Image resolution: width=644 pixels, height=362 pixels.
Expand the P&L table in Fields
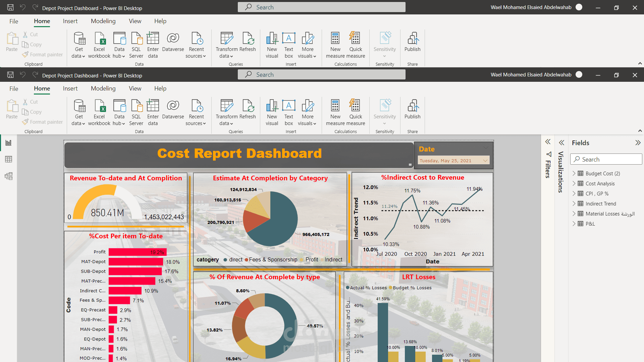click(x=574, y=224)
